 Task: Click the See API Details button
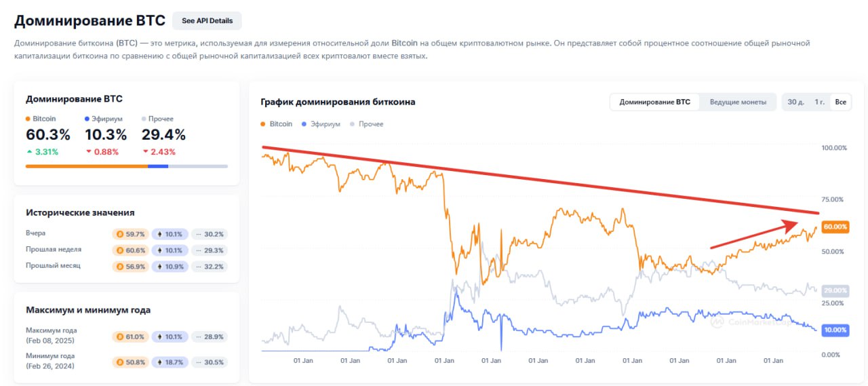coord(207,20)
